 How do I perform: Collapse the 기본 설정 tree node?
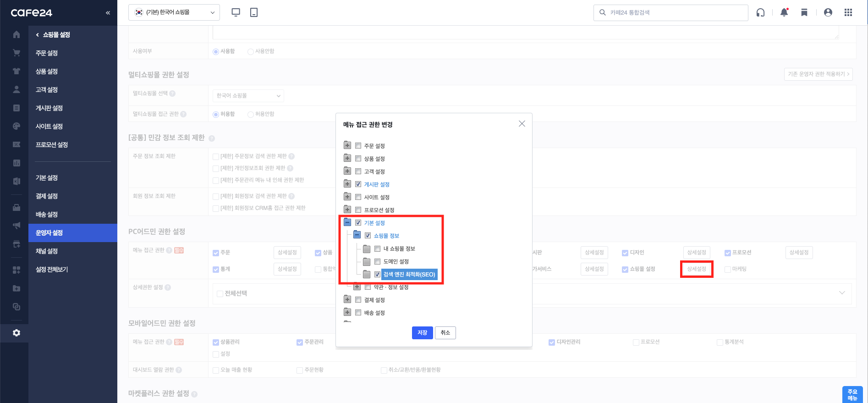347,222
